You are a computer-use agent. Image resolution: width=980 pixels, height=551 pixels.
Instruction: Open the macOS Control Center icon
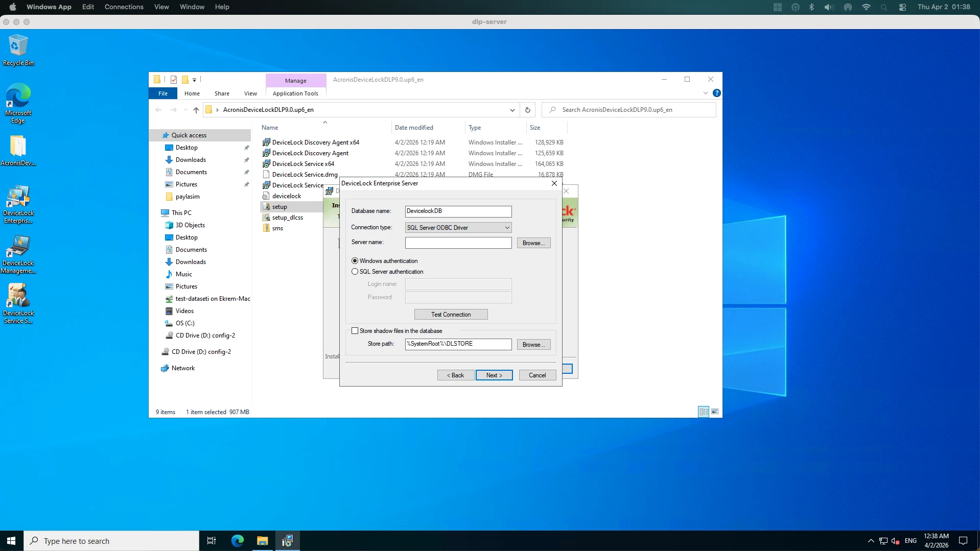click(x=903, y=7)
